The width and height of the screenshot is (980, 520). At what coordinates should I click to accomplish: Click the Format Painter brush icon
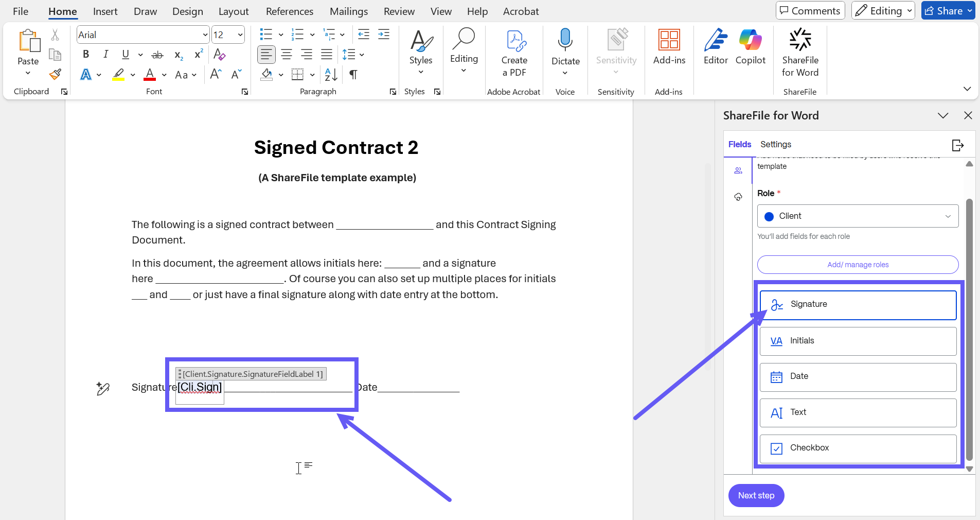55,75
